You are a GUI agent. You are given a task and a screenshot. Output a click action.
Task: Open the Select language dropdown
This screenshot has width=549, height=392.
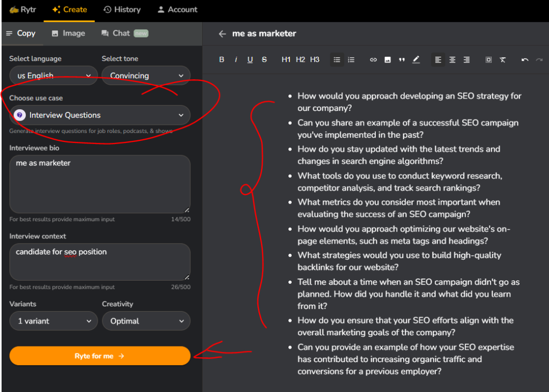click(53, 76)
